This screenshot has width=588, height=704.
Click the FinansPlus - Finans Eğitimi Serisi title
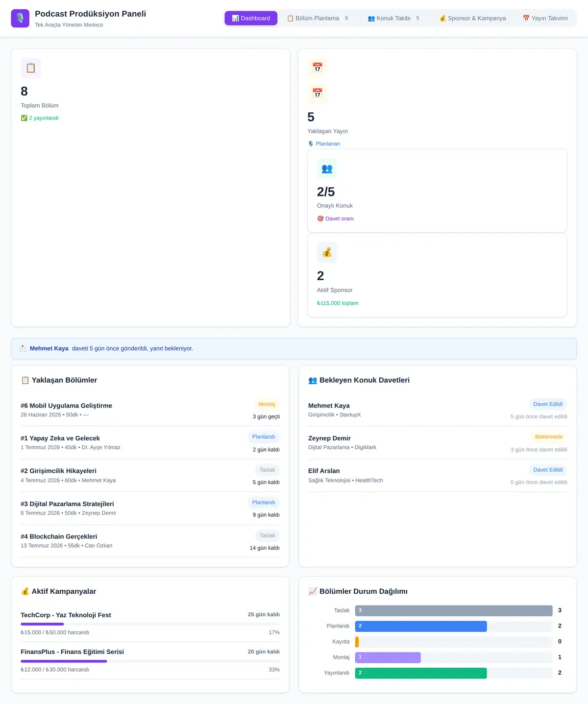72,652
